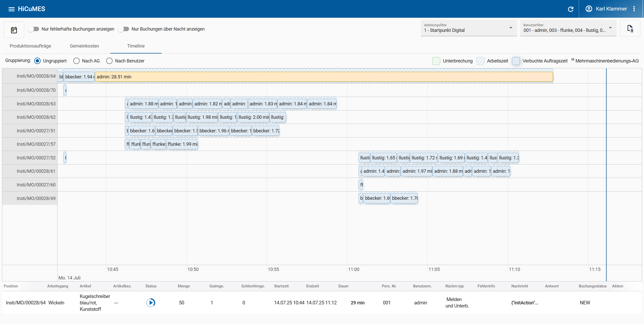
Task: Expand the Benutzerfilter dropdown
Action: [568, 28]
